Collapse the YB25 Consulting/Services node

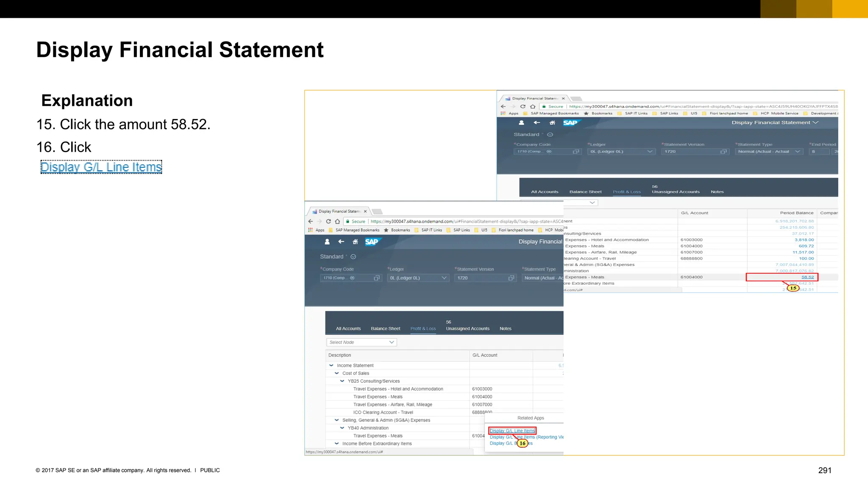tap(342, 381)
